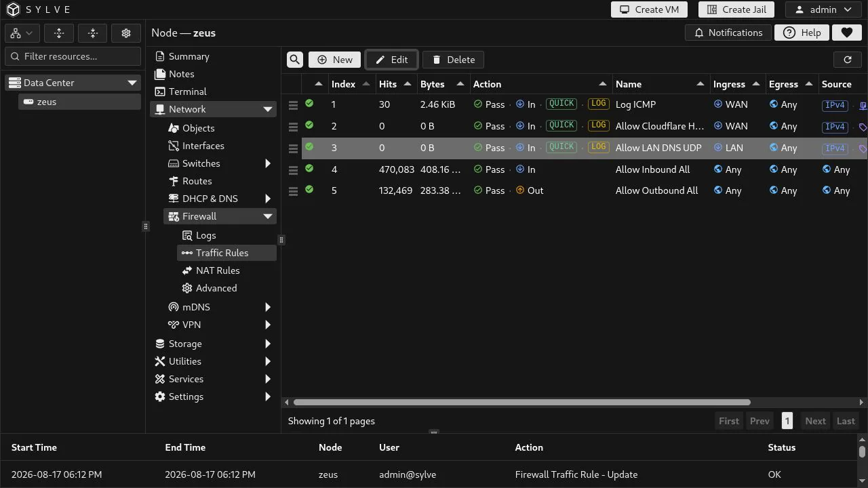Focus the Filter resources search field
This screenshot has width=868, height=488.
[x=73, y=56]
